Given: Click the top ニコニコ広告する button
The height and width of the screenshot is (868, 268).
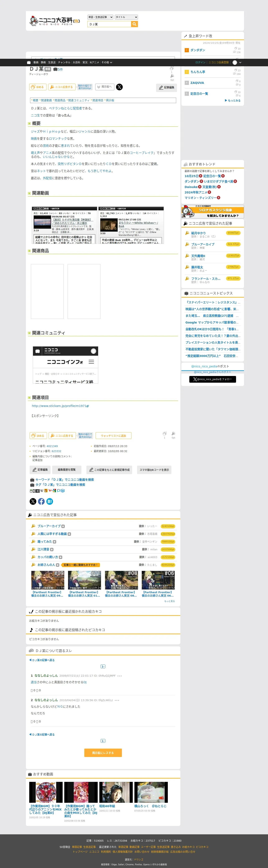Looking at the screenshot, I should tap(62, 87).
